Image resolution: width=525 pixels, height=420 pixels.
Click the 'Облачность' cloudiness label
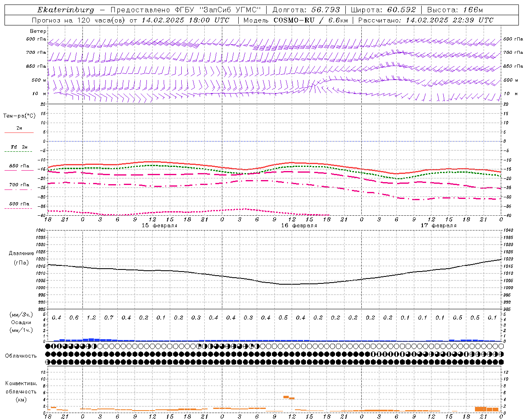21,356
